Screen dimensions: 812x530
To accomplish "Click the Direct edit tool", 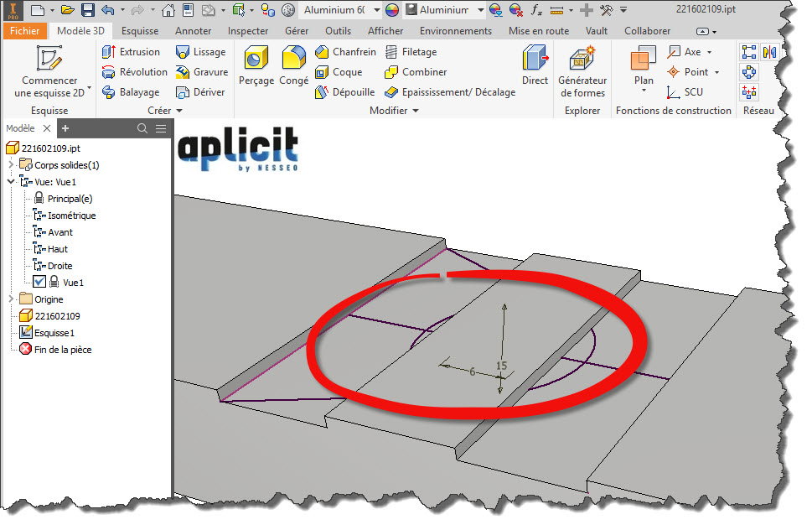I will coord(535,65).
